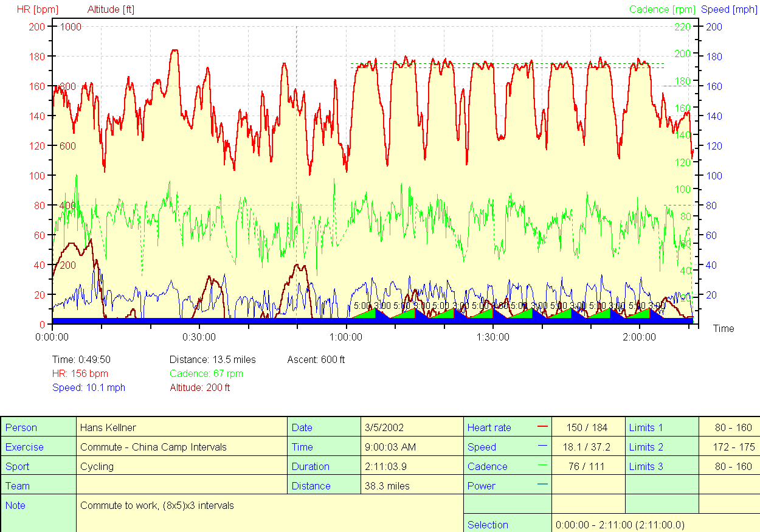Click the 18.1 / 37.2 speed value
Viewport: 760px width, 532px height.
point(588,447)
